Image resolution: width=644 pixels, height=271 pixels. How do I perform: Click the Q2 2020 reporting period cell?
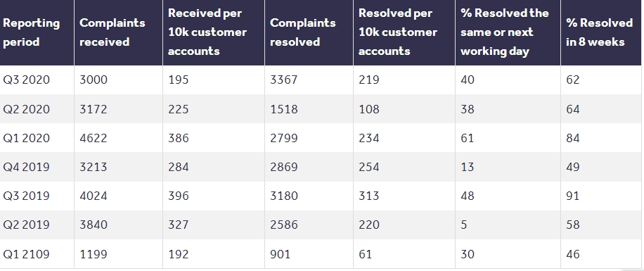tap(26, 109)
